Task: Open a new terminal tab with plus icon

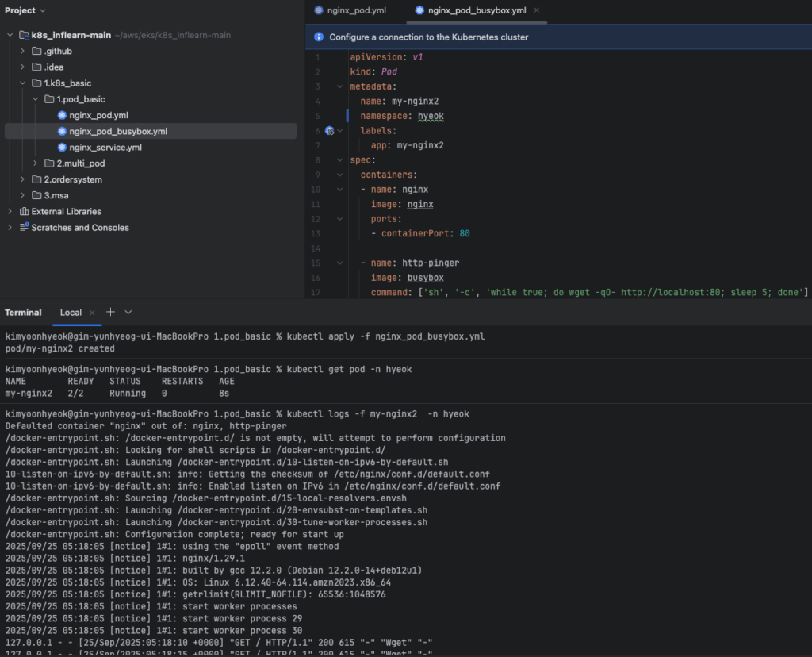Action: 110,312
